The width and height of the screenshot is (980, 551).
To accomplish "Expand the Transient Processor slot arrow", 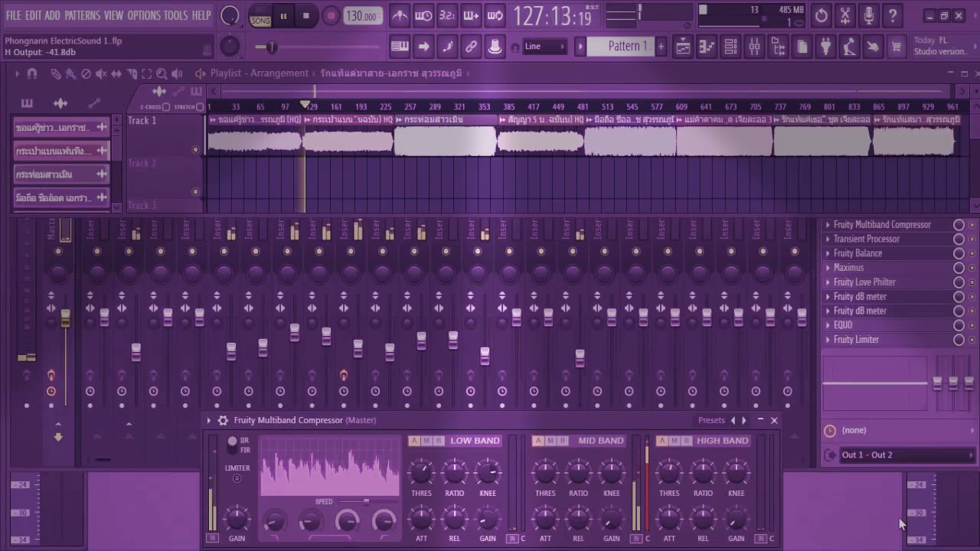I will pos(828,239).
